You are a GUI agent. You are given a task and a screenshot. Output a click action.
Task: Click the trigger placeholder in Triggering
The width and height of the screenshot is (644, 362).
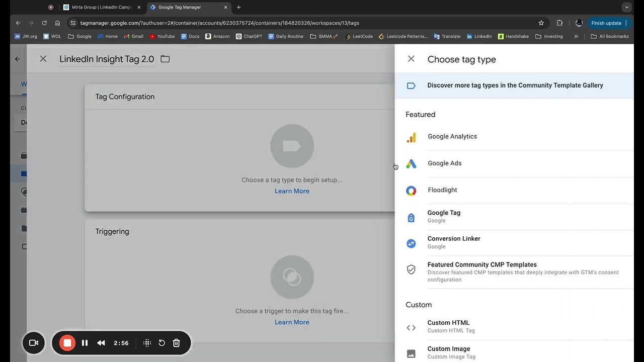[x=292, y=277]
